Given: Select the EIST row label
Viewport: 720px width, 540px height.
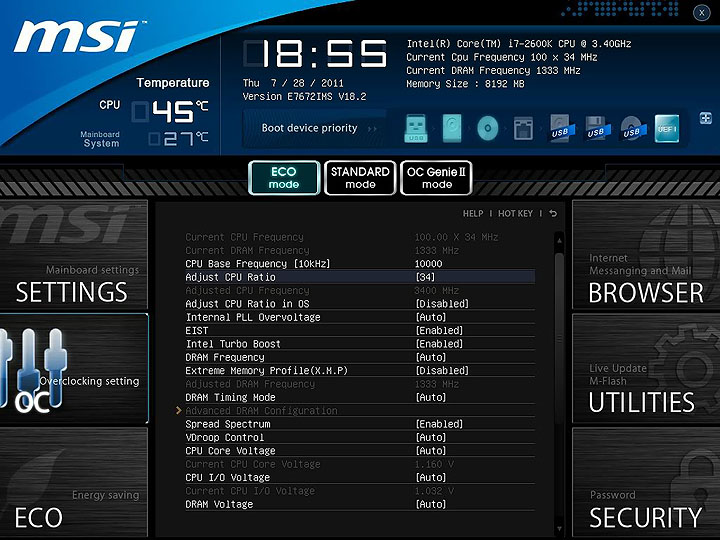Looking at the screenshot, I should (197, 331).
